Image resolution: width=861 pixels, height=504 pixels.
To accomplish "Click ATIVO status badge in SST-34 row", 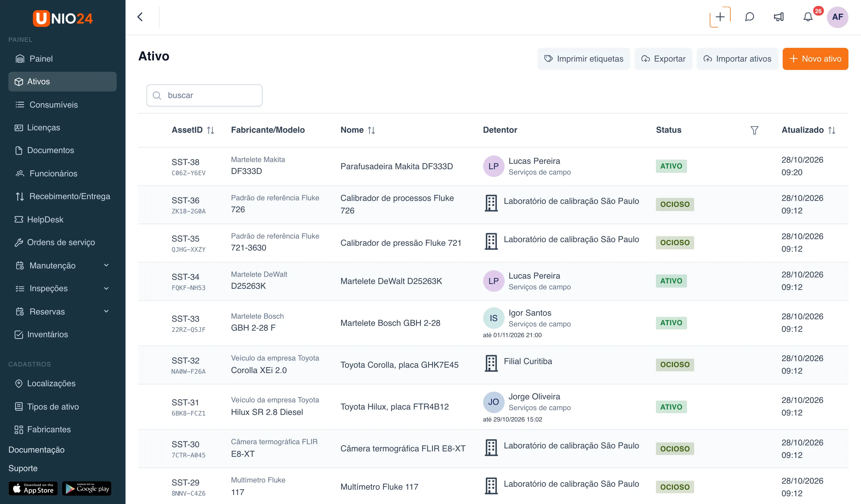I will pos(671,281).
